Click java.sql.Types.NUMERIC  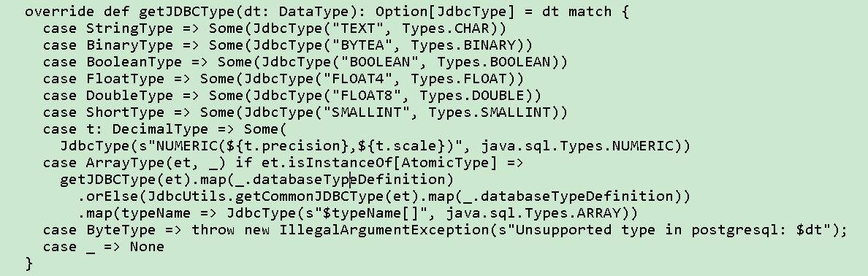point(576,146)
